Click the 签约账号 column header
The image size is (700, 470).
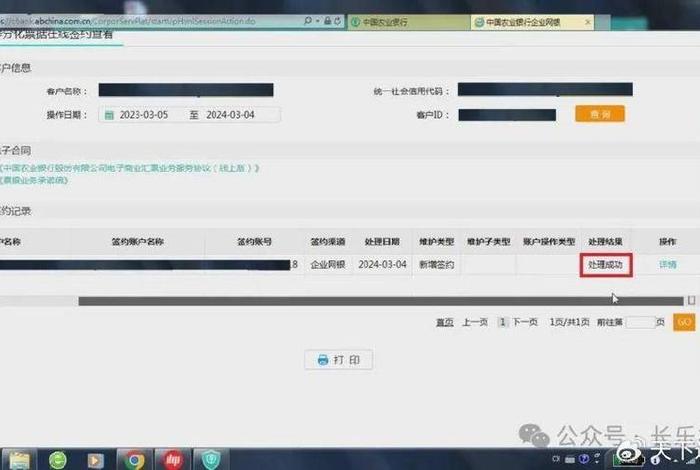[254, 242]
